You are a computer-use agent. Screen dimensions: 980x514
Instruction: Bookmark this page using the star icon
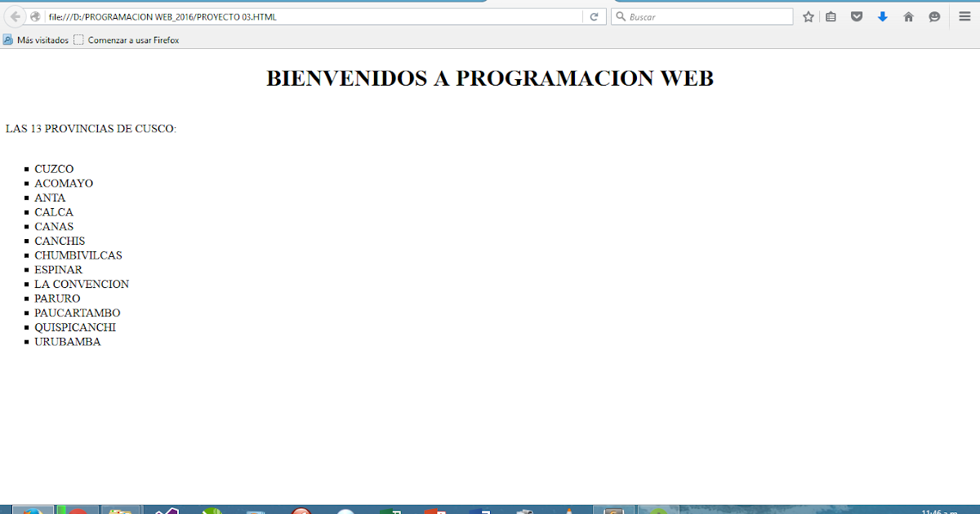808,16
